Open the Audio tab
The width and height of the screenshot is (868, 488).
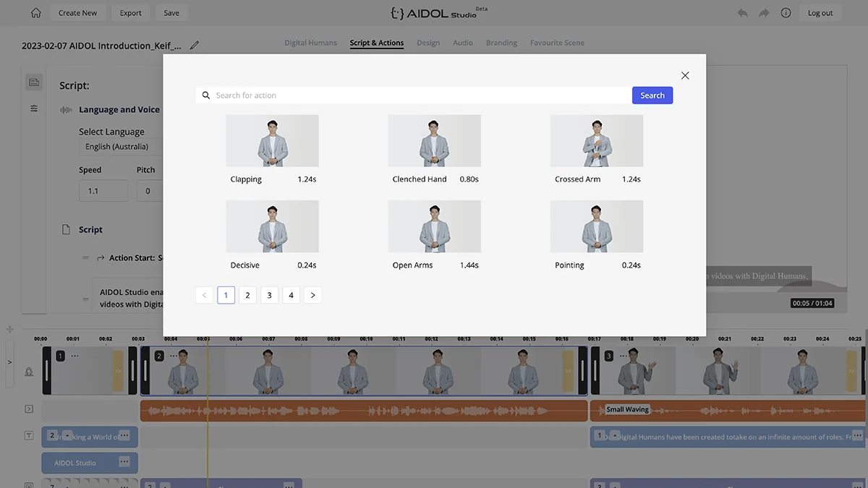463,43
